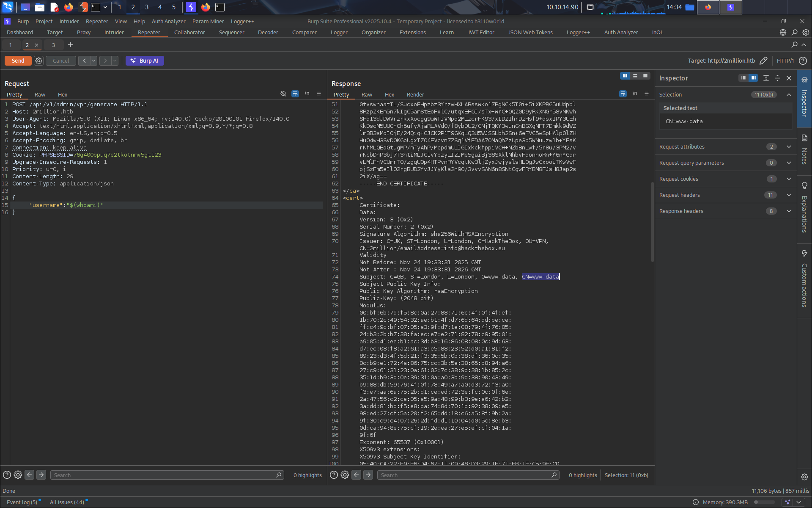Open Burp AI assistant
Screen dimensions: 812x508
pos(145,61)
